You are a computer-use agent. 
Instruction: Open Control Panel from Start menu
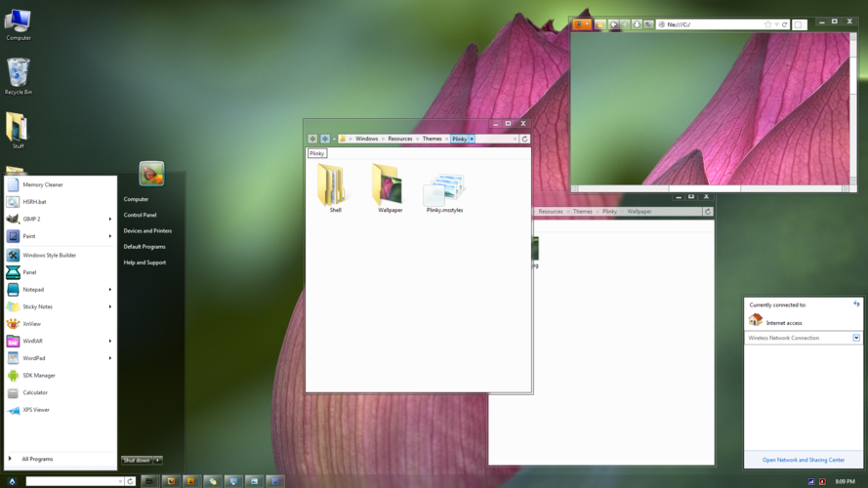click(140, 215)
